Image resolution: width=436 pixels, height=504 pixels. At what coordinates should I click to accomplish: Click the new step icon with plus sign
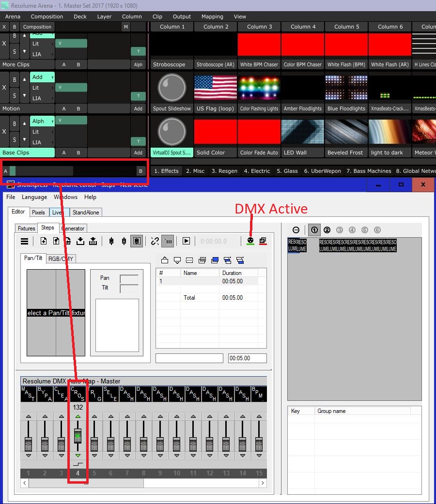(44, 241)
